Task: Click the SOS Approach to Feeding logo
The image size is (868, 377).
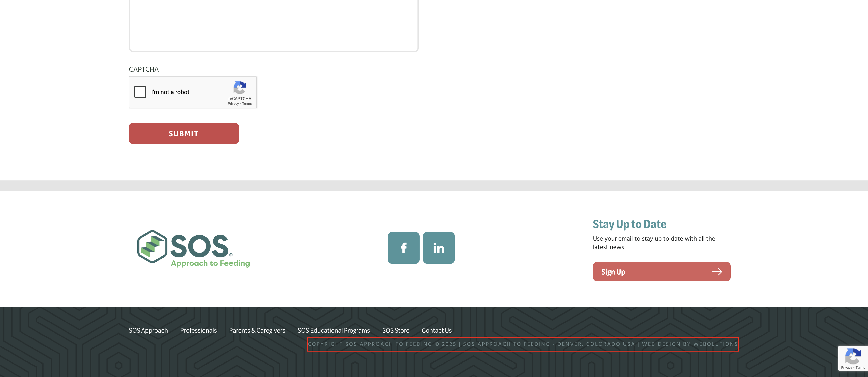Action: pyautogui.click(x=193, y=248)
